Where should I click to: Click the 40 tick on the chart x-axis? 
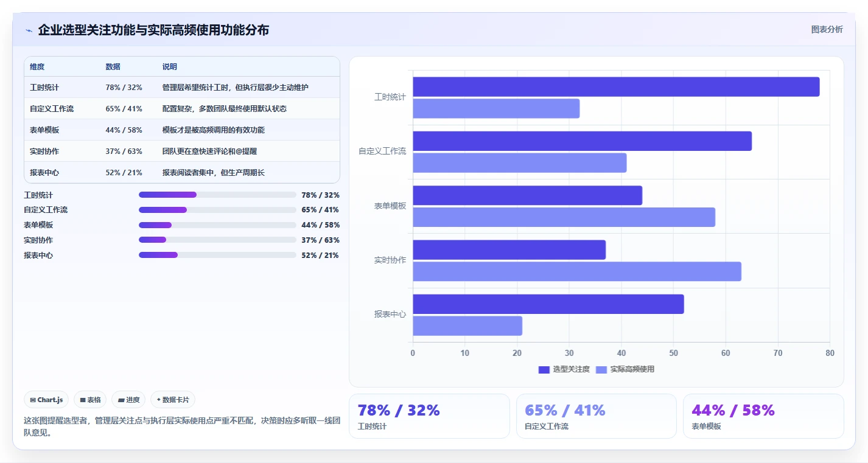[621, 353]
